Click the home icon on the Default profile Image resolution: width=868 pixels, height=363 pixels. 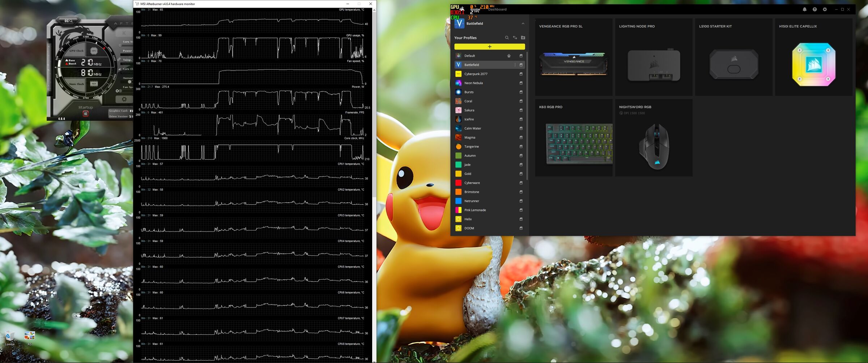coord(509,56)
